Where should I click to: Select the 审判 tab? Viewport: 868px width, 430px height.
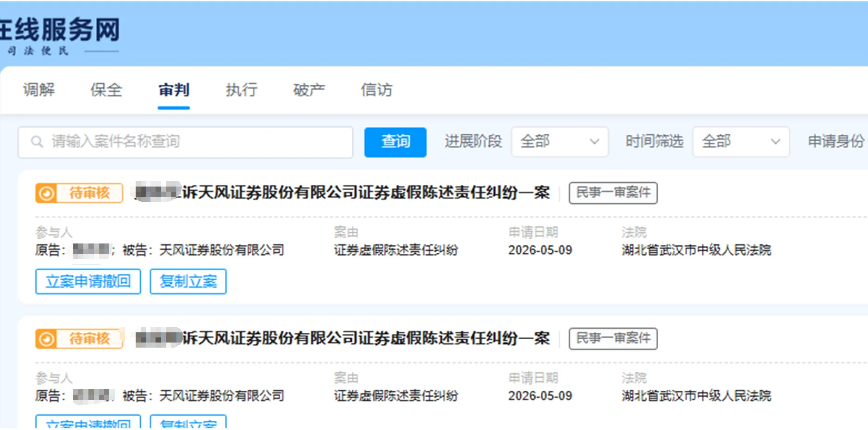click(174, 89)
